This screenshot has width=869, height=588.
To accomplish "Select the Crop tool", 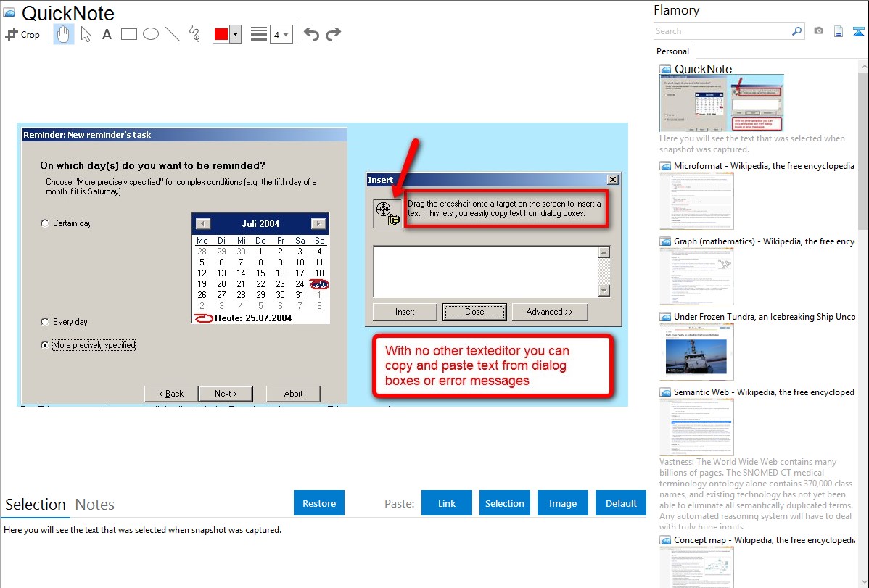I will tap(22, 34).
